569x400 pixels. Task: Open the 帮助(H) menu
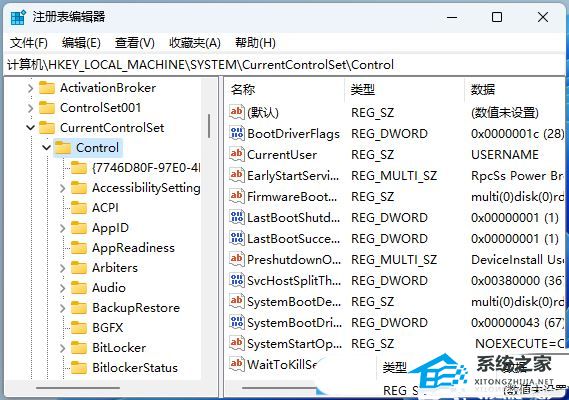click(255, 43)
